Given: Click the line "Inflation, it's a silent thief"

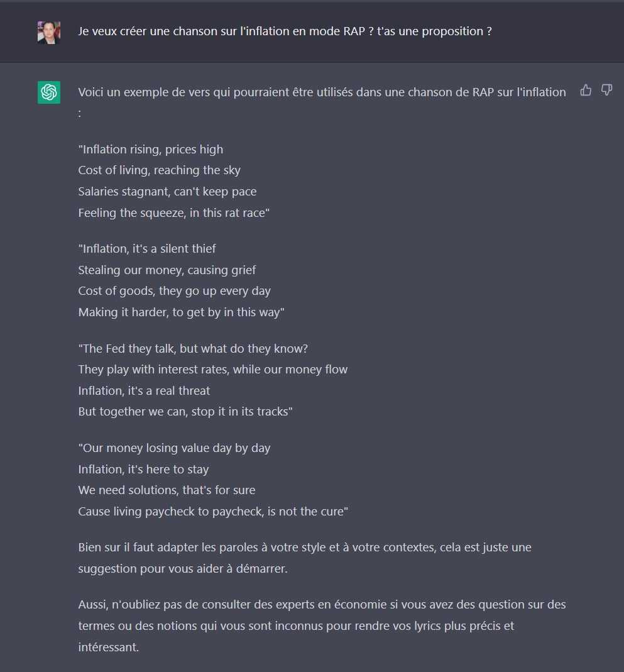Looking at the screenshot, I should pyautogui.click(x=147, y=248).
